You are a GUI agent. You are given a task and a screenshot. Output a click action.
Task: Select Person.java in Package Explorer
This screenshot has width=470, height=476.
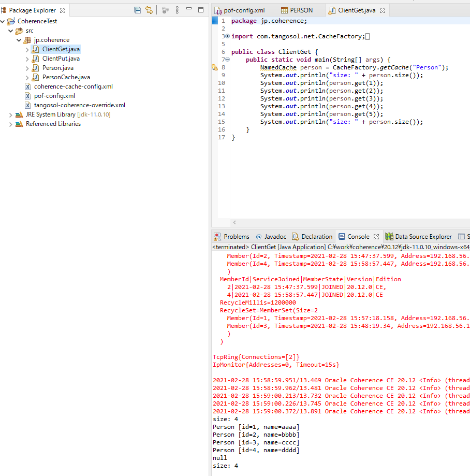tap(57, 68)
